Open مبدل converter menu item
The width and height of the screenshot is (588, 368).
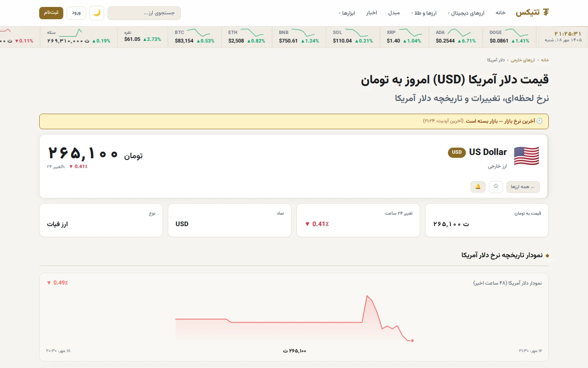pyautogui.click(x=394, y=13)
